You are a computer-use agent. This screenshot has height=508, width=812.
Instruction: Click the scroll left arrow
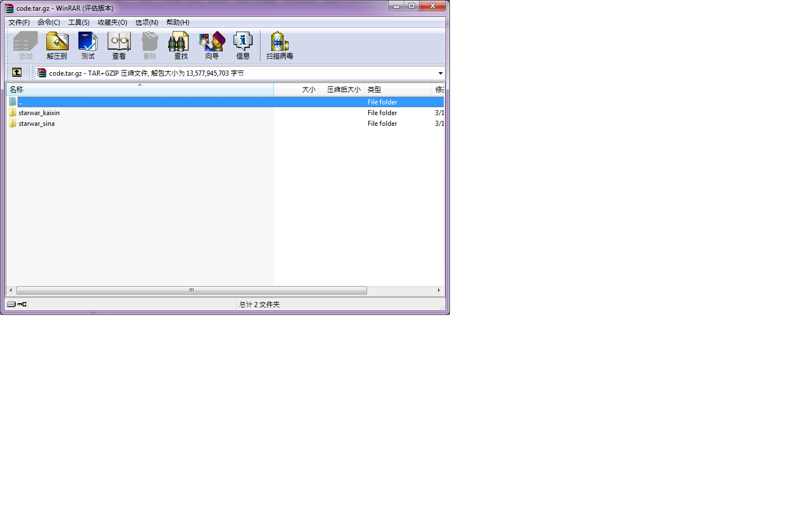[11, 290]
